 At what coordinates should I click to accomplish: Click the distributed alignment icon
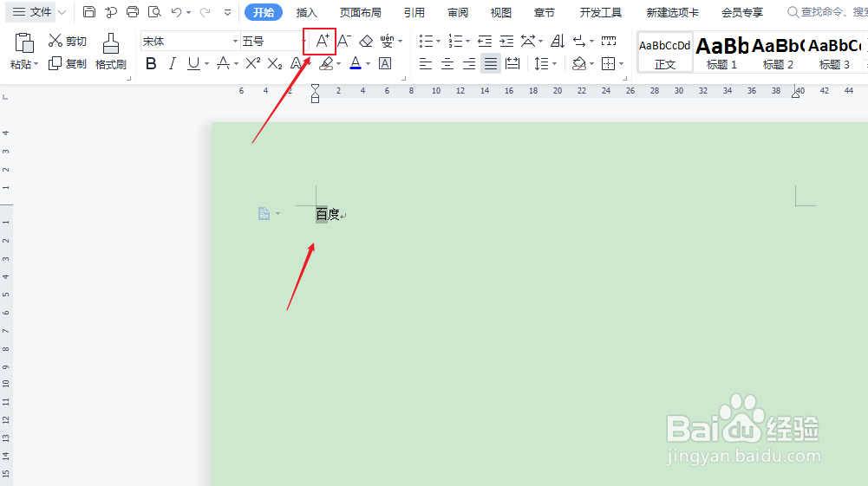512,64
